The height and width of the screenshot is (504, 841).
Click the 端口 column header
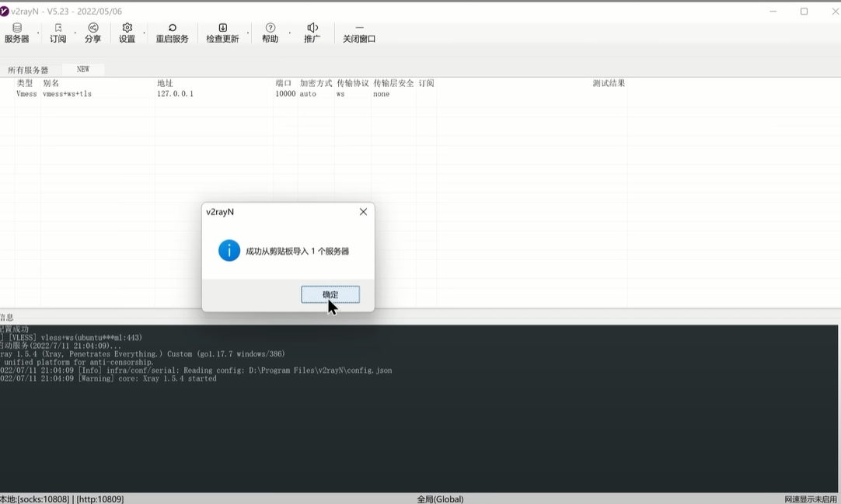[x=284, y=83]
